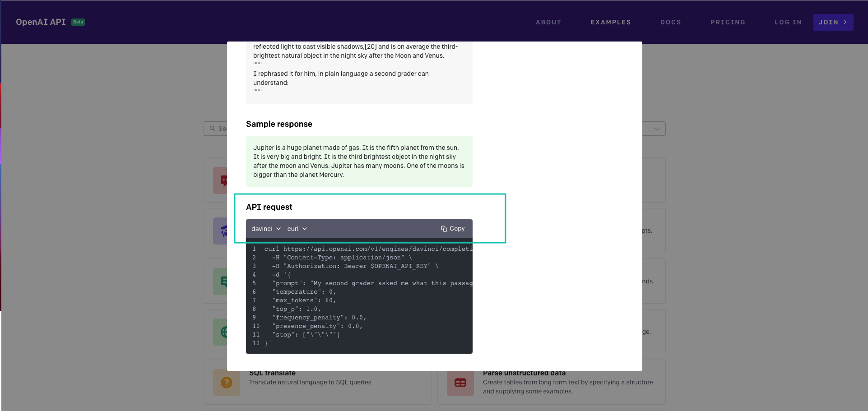This screenshot has height=411, width=868.
Task: Click the Authorization Bearer header line
Action: (x=355, y=266)
